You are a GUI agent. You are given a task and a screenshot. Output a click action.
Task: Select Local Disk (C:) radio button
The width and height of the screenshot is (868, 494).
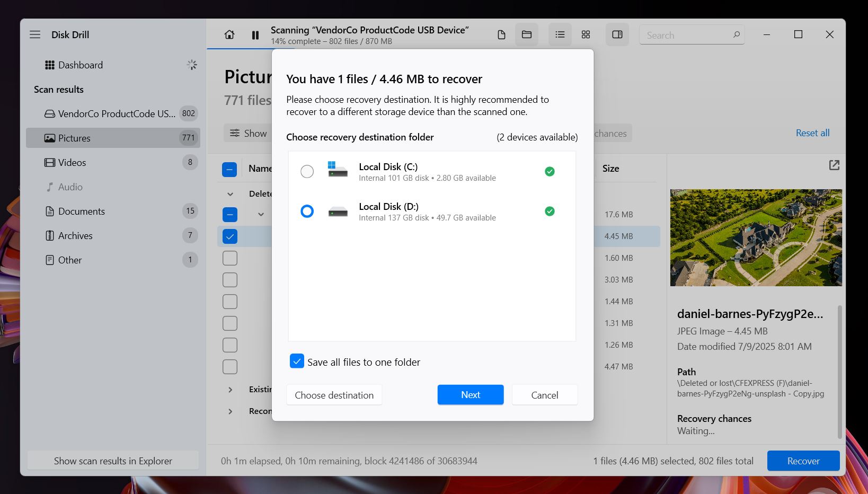[307, 171]
